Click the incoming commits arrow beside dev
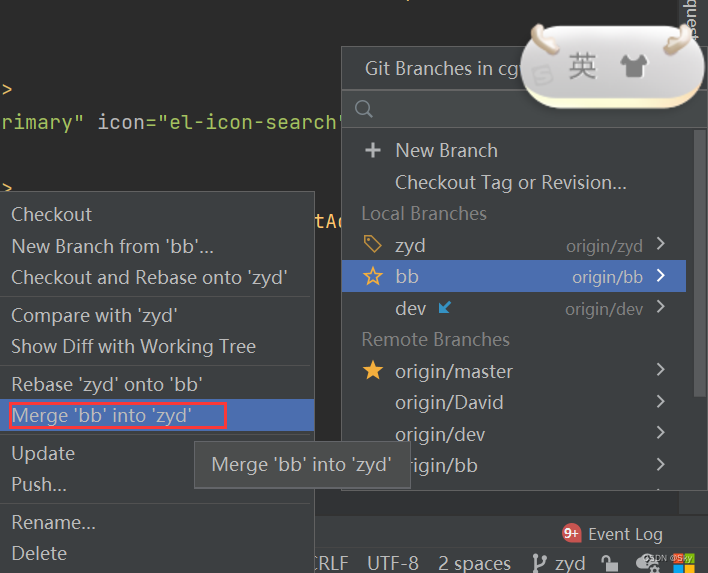The image size is (708, 573). (x=445, y=307)
